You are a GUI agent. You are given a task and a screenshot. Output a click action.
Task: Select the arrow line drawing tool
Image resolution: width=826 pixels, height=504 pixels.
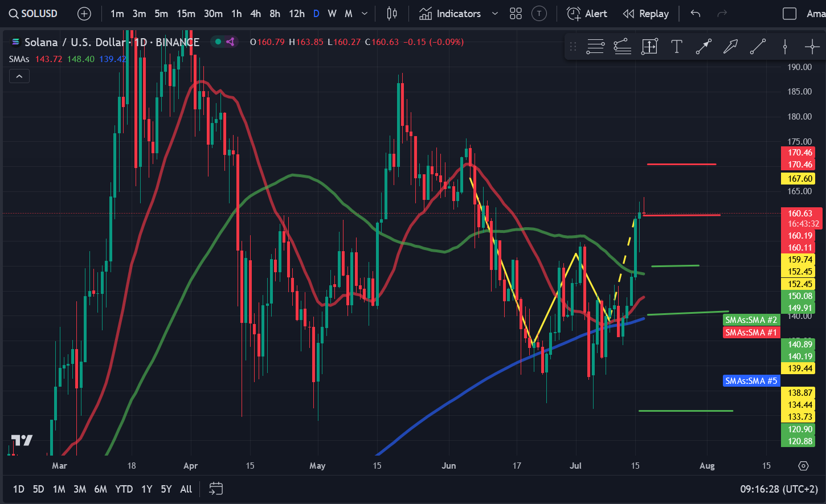(x=704, y=47)
